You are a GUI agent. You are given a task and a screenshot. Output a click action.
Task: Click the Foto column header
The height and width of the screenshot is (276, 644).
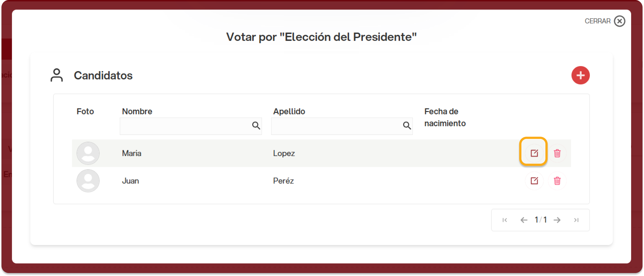(x=85, y=111)
